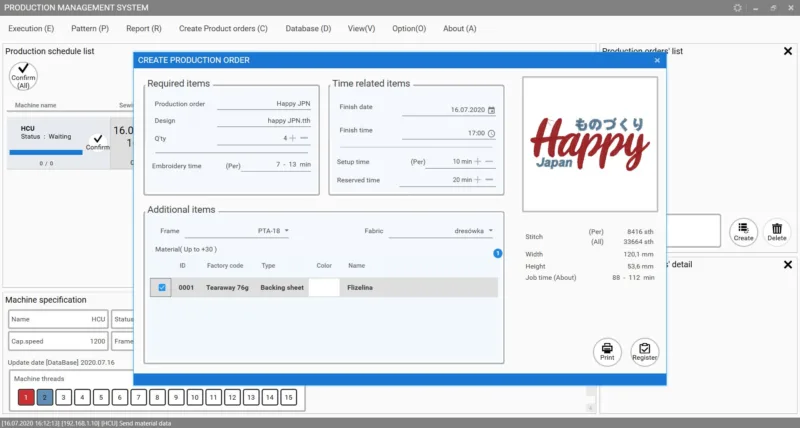Increase Q'ty with the plus button

coord(292,138)
